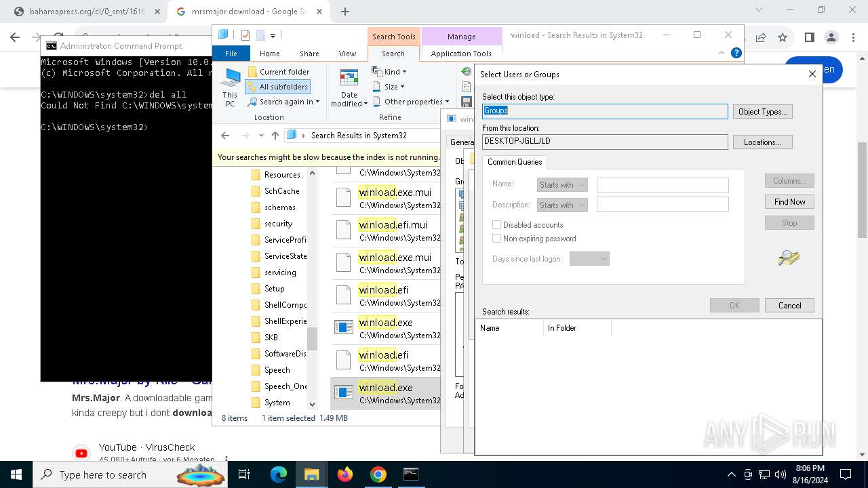Select Current folder search scope
The height and width of the screenshot is (488, 868).
coord(279,72)
